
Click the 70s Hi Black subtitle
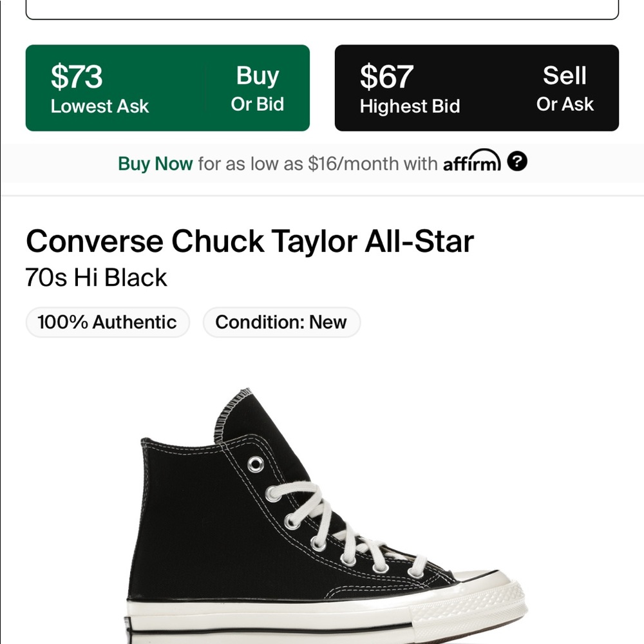[97, 277]
